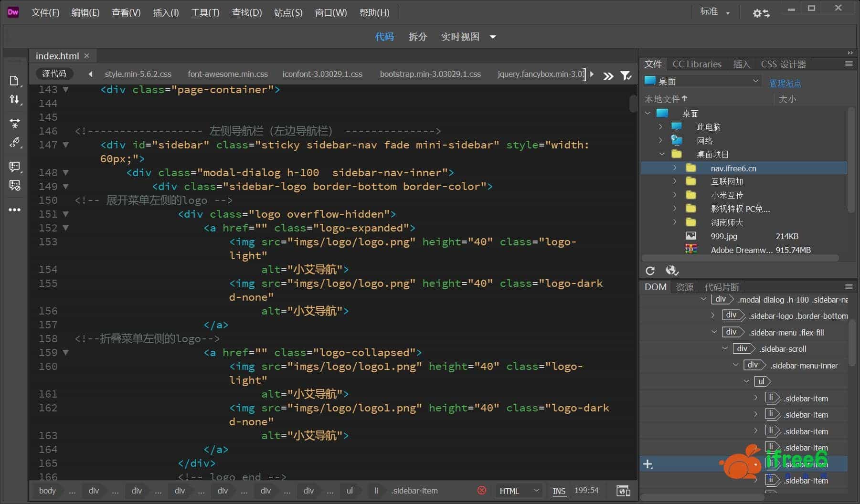Click the related files filter funnel icon
Image resolution: width=860 pixels, height=504 pixels.
[x=626, y=75]
